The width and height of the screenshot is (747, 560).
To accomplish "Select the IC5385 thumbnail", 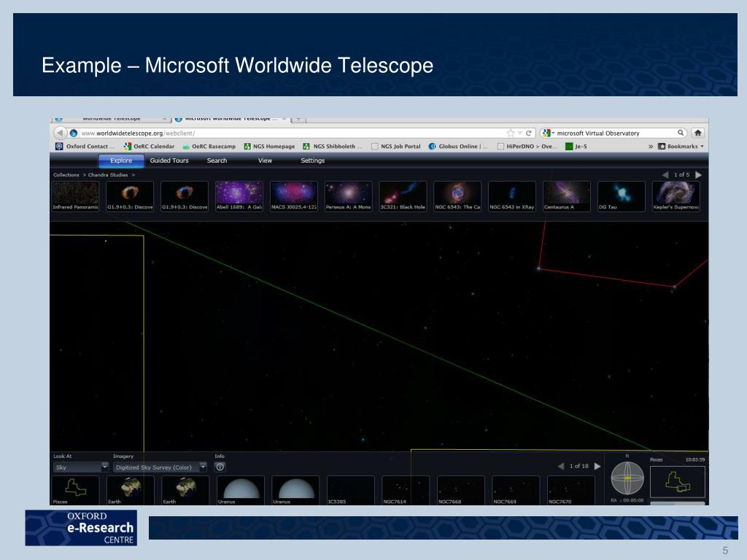I will pos(351,490).
